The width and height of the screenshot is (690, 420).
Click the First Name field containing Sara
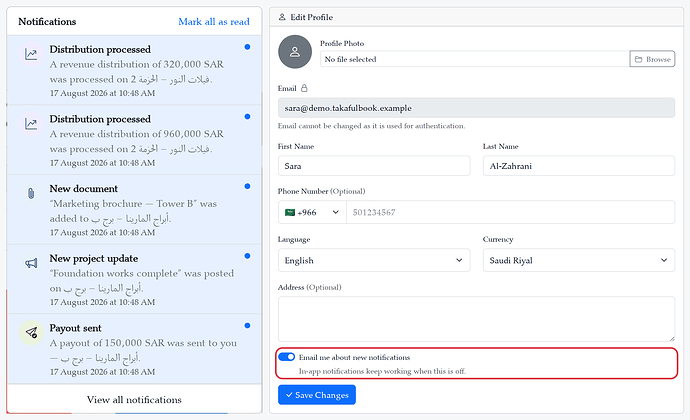[374, 166]
